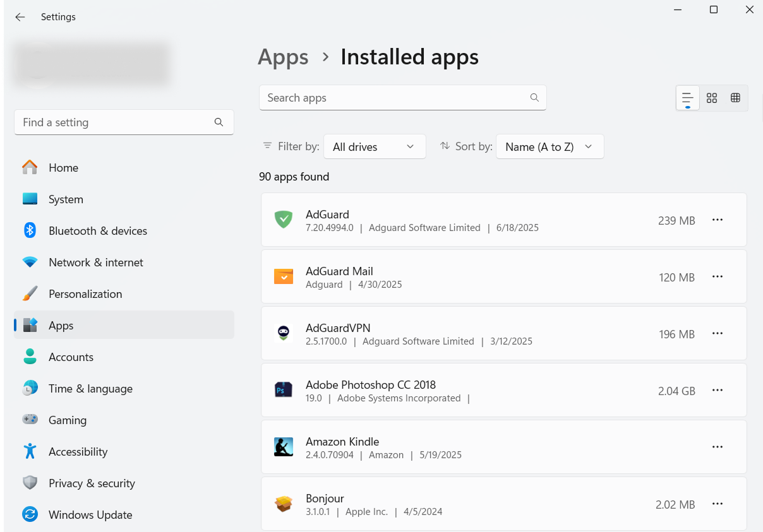Viewport: 763px width, 532px height.
Task: Open the Bluetooth & devices section
Action: tap(97, 231)
